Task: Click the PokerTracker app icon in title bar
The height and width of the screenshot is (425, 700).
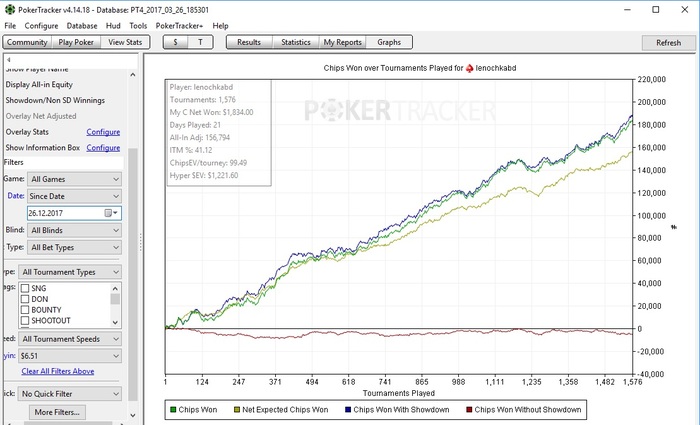Action: click(x=9, y=9)
